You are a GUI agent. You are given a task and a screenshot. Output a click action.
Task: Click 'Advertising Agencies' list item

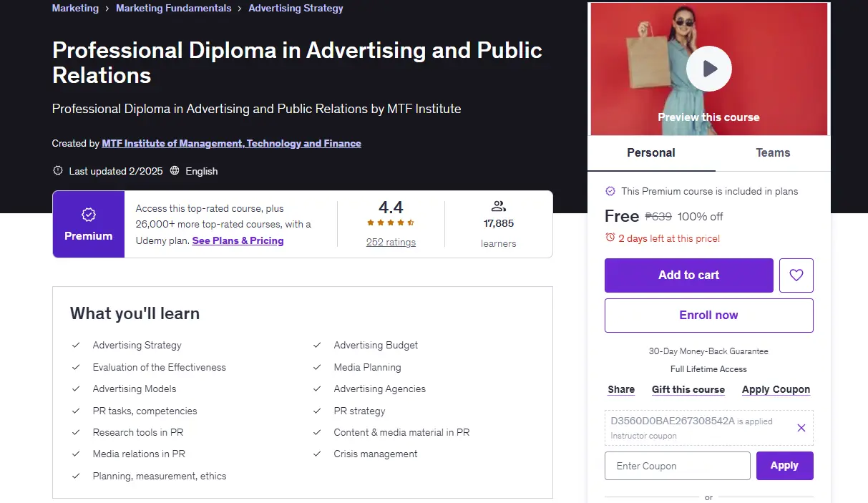pyautogui.click(x=380, y=389)
